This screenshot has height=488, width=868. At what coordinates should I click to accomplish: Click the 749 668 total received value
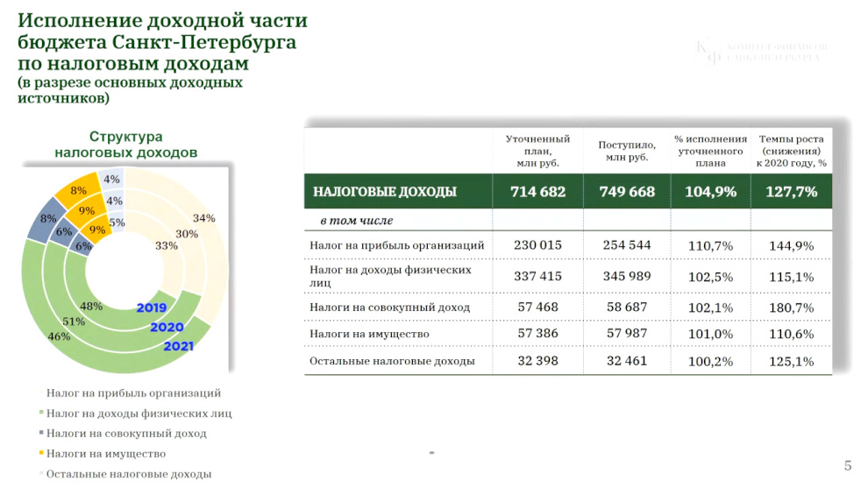click(627, 192)
